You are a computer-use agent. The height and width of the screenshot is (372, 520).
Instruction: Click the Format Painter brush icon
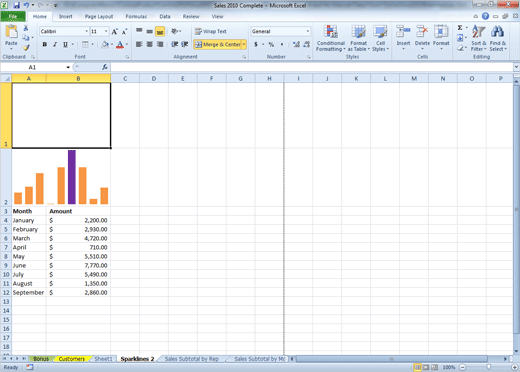click(x=26, y=48)
